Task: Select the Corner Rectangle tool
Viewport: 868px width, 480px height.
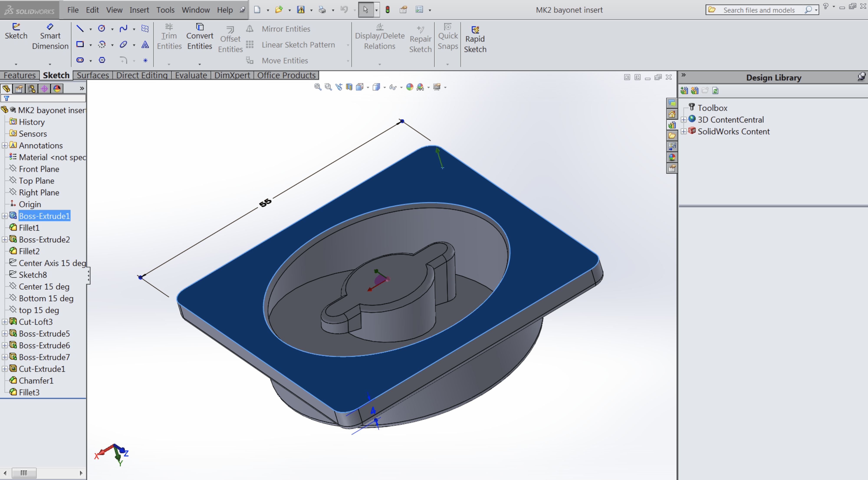Action: point(80,44)
